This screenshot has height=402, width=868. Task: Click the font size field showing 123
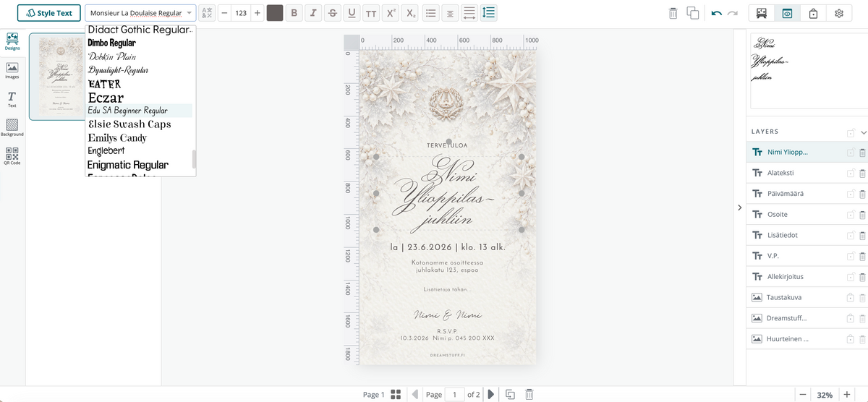(x=241, y=13)
